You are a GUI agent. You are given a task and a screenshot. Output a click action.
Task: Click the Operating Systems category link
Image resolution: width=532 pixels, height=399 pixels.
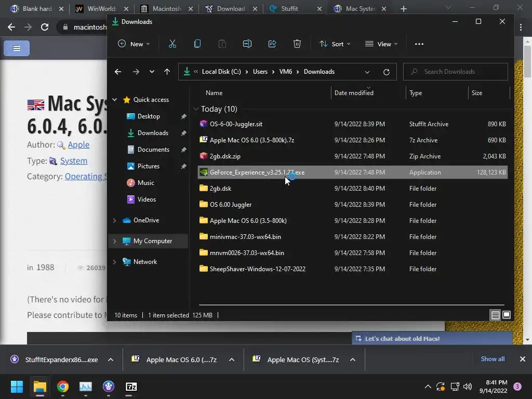coord(86,177)
